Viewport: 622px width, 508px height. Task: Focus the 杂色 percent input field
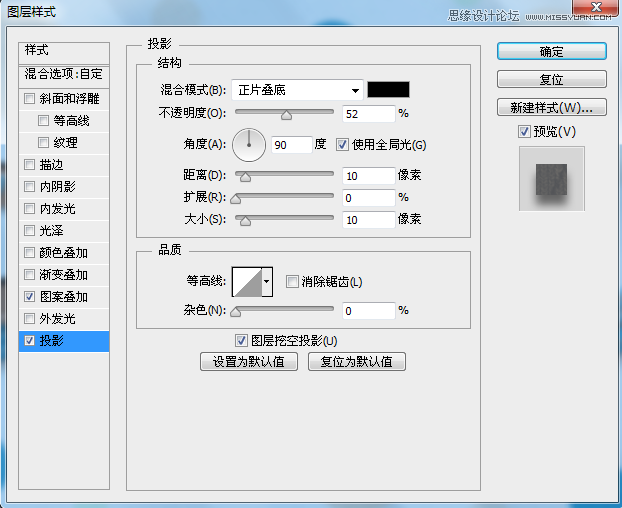(369, 311)
